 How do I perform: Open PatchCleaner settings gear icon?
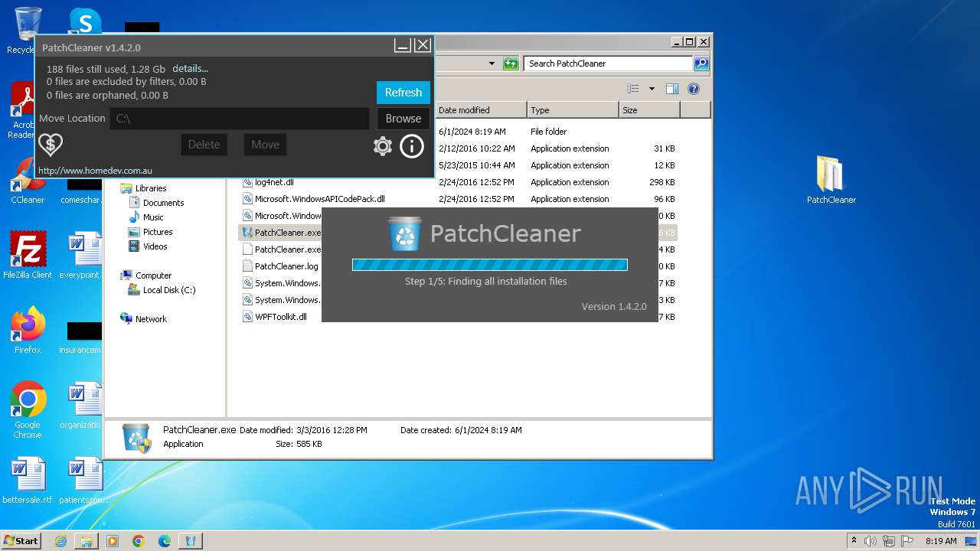(x=383, y=145)
